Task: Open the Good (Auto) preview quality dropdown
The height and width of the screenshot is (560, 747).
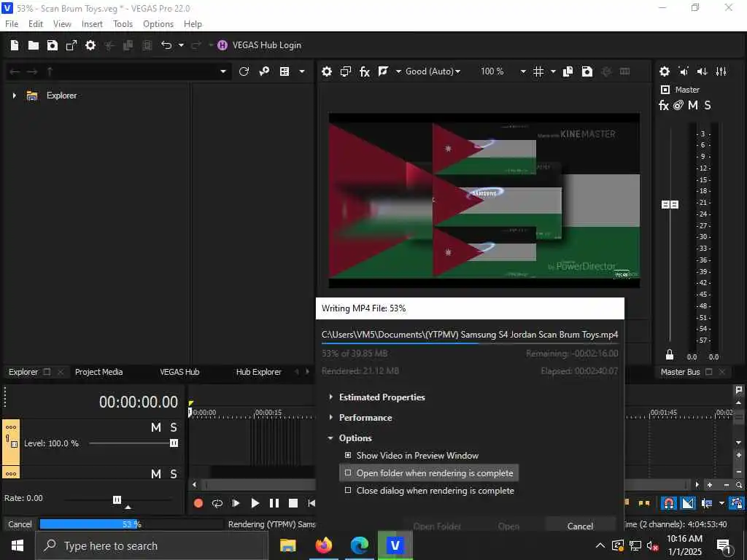Action: point(433,71)
